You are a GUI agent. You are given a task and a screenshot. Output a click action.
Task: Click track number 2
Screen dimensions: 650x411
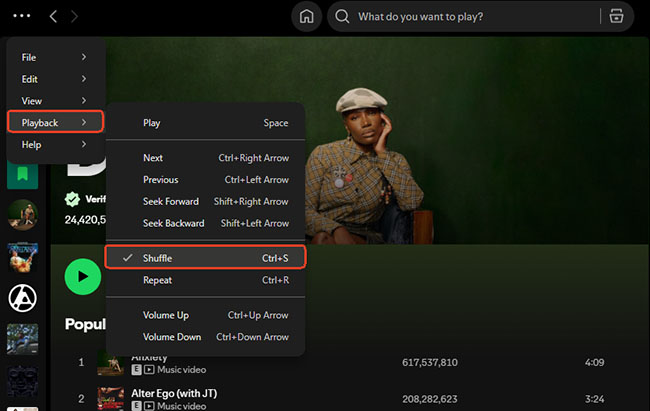tap(81, 399)
